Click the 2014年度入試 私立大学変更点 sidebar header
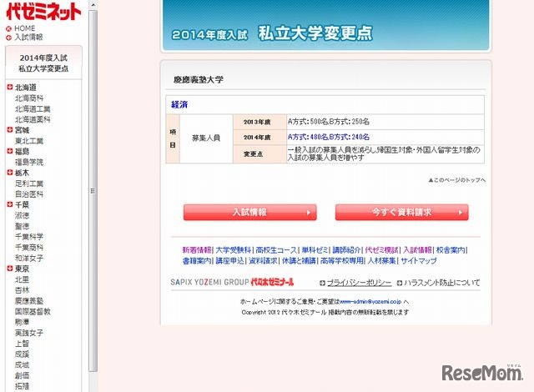Viewport: 534px width, 392px height. click(x=43, y=63)
